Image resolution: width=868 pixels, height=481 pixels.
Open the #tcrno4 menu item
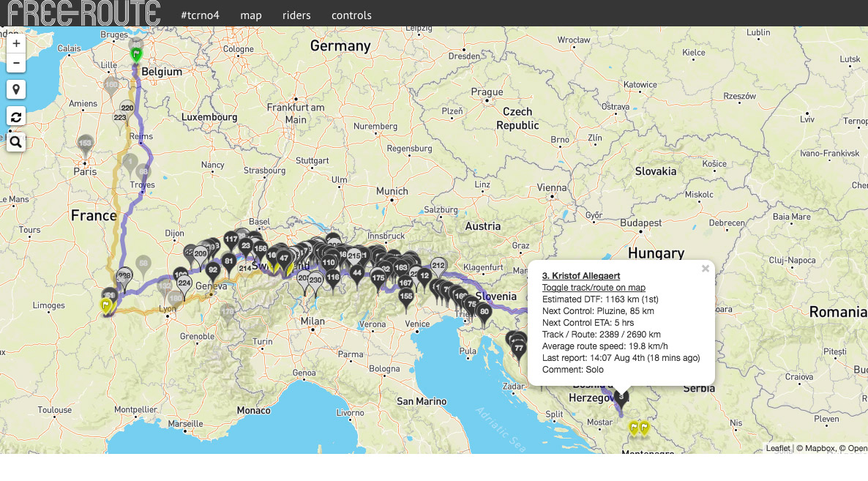pyautogui.click(x=200, y=15)
